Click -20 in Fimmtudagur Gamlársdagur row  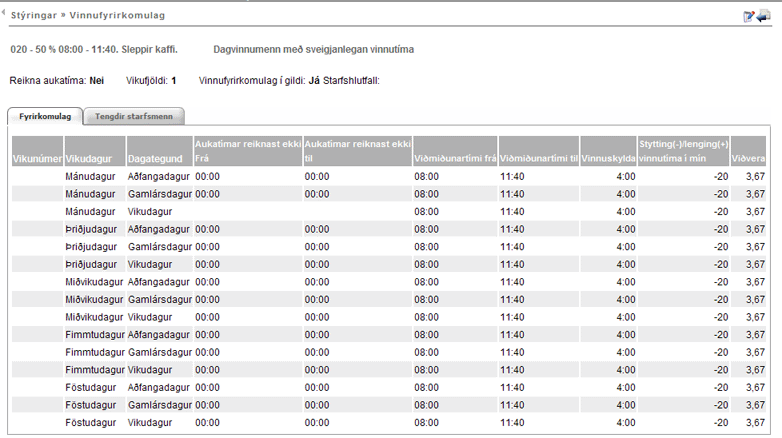coord(721,352)
